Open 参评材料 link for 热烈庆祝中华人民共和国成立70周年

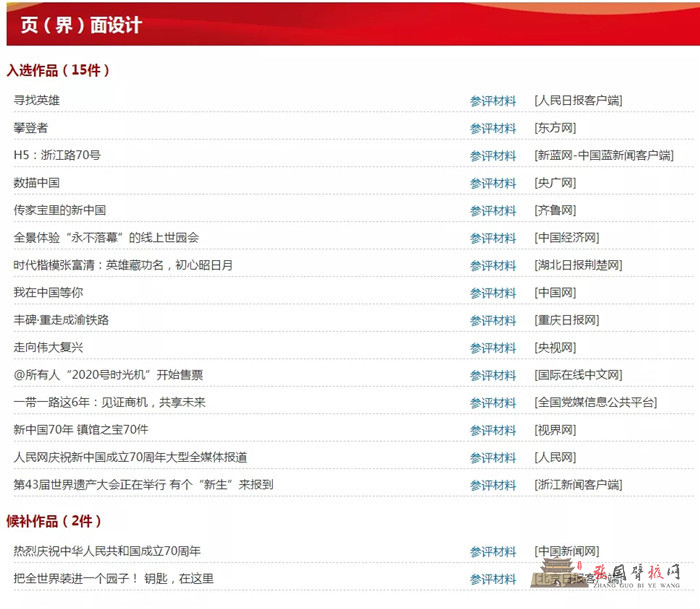tap(493, 551)
